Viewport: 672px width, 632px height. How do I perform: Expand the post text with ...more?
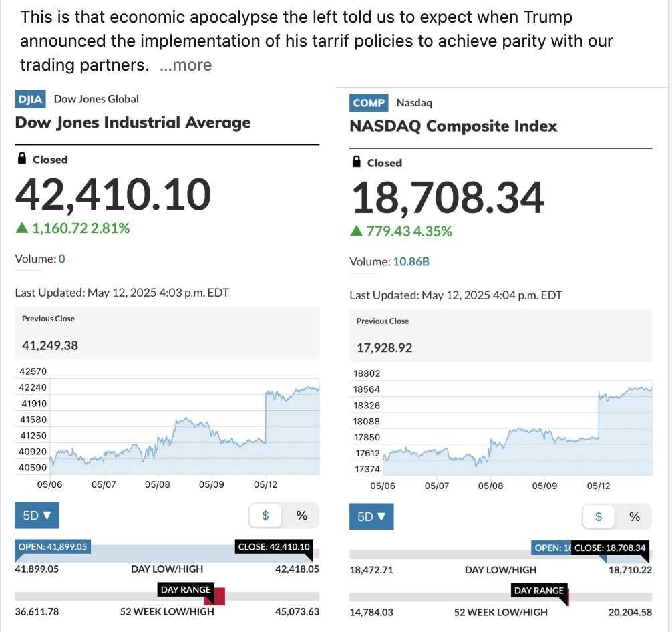pyautogui.click(x=186, y=65)
